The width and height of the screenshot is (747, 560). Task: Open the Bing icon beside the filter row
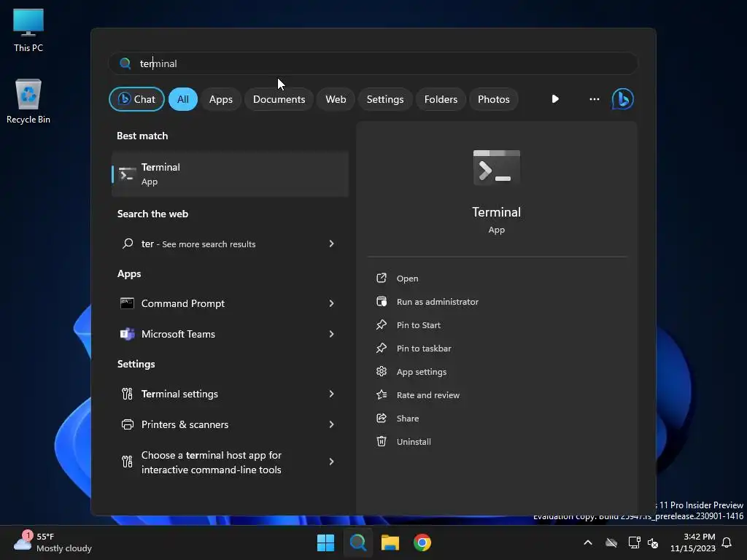click(623, 99)
